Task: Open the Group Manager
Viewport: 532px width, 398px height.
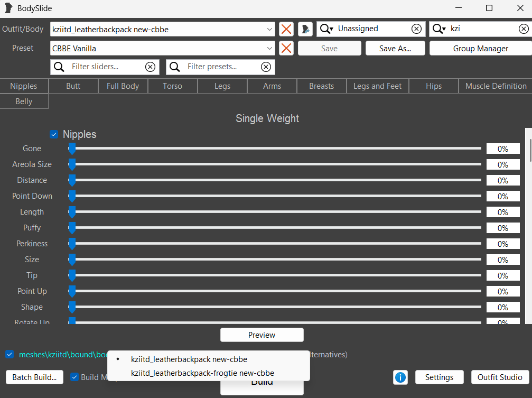Action: (x=481, y=48)
